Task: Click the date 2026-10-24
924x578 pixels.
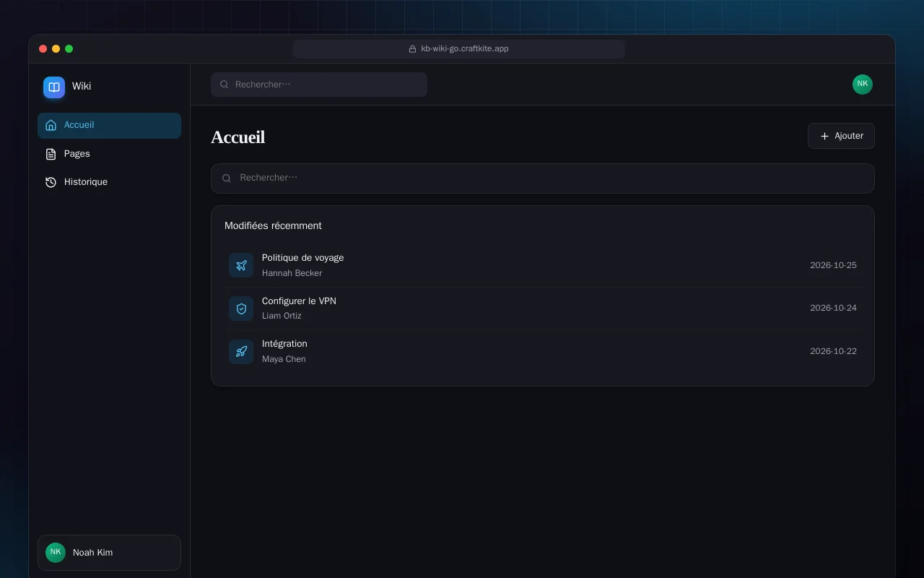Action: [x=833, y=308]
